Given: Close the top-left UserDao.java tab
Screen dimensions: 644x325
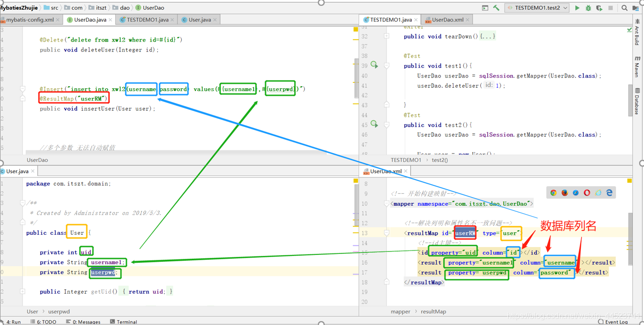Looking at the screenshot, I should 110,20.
